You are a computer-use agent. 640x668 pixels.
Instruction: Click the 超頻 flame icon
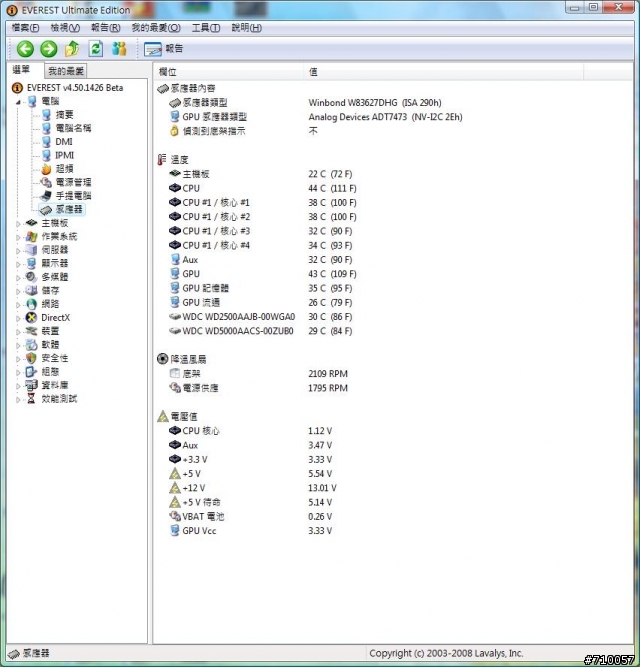click(46, 169)
